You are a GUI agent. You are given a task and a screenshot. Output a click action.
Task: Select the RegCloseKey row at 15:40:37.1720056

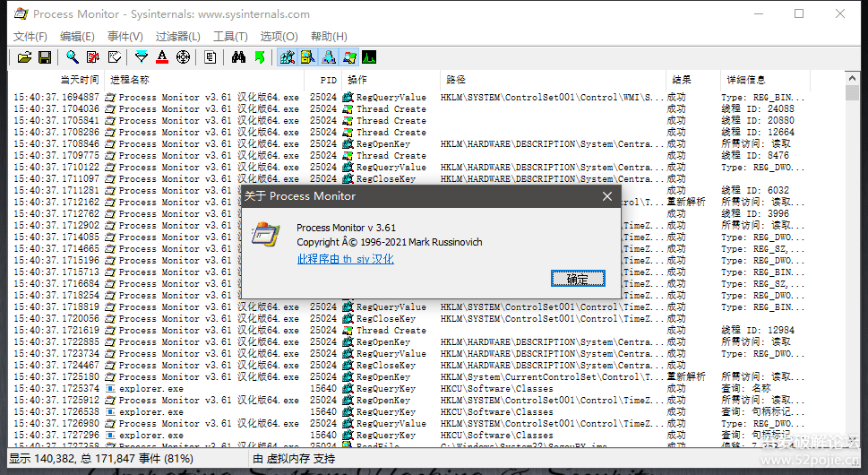409,318
